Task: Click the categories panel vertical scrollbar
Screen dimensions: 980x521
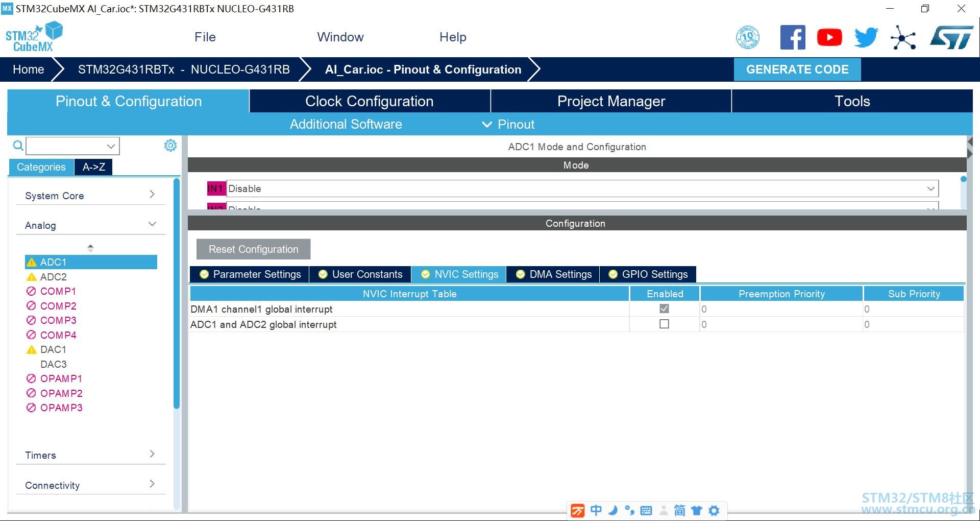Action: point(177,293)
